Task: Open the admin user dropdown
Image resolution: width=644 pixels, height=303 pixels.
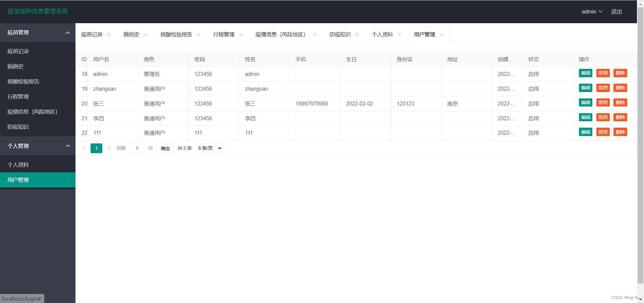Action: 592,11
